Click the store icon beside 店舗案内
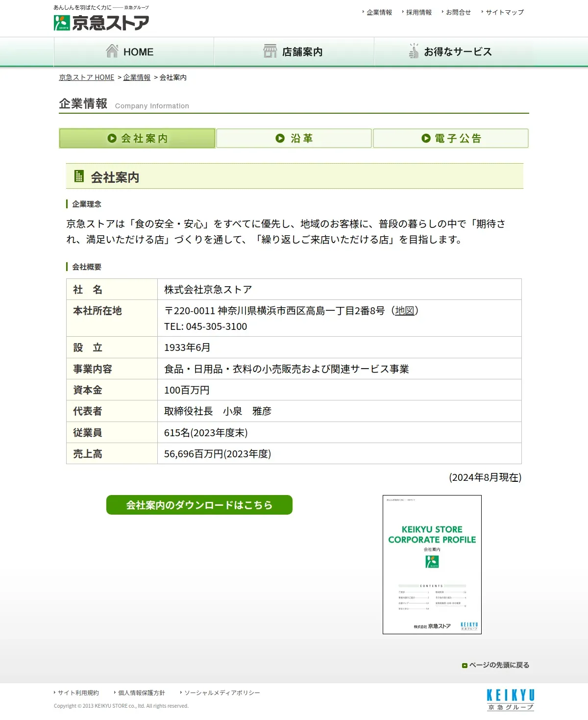This screenshot has width=588, height=720. click(x=270, y=51)
